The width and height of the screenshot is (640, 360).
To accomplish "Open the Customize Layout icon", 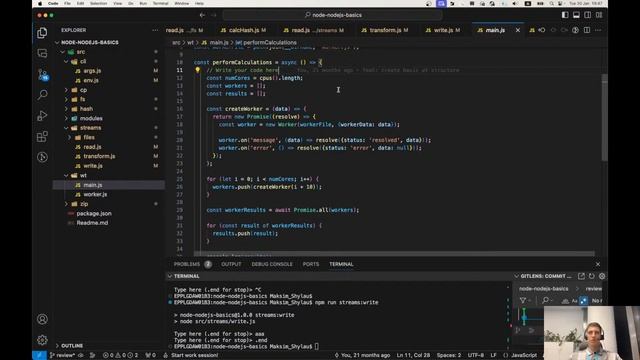I will click(599, 15).
